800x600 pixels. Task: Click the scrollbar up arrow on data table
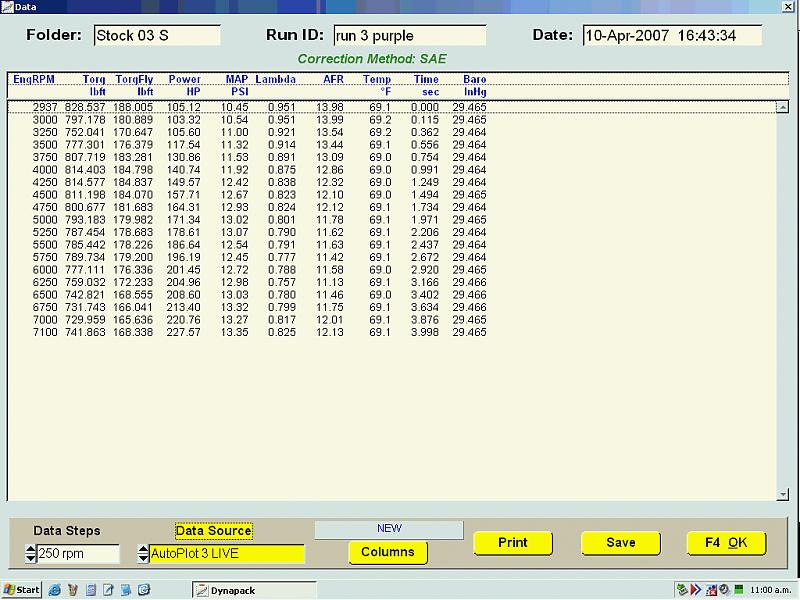click(782, 107)
